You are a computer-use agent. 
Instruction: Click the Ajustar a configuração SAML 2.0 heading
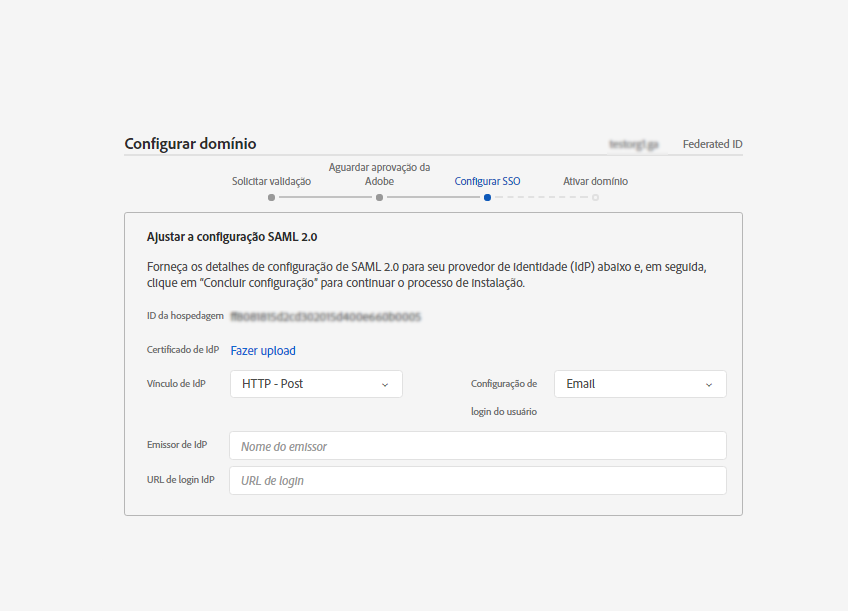(x=231, y=237)
